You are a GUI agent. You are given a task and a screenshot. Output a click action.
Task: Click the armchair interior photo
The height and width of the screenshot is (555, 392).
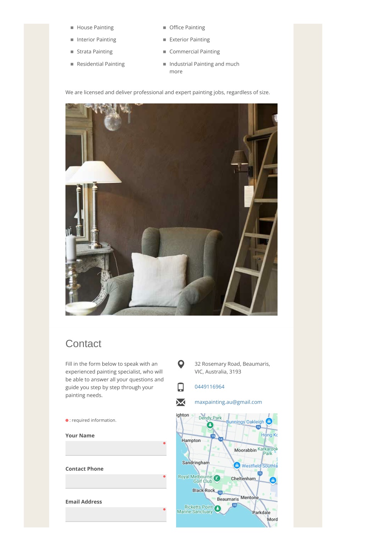171,210
